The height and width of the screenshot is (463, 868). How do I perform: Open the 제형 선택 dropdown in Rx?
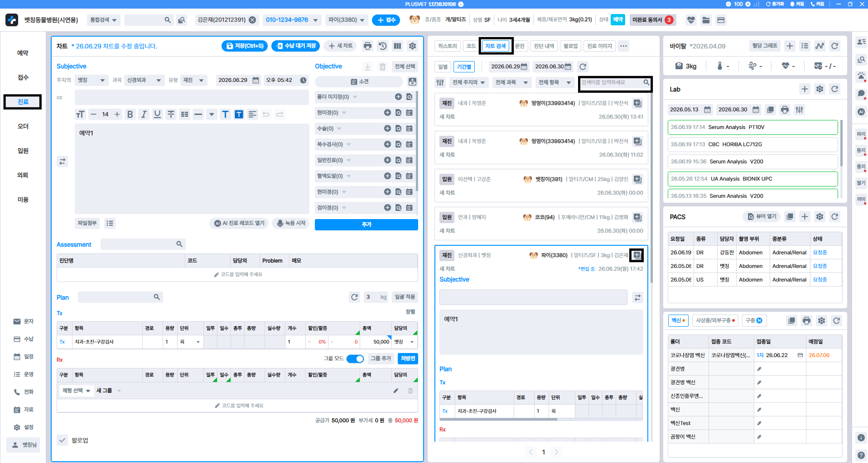(76, 391)
